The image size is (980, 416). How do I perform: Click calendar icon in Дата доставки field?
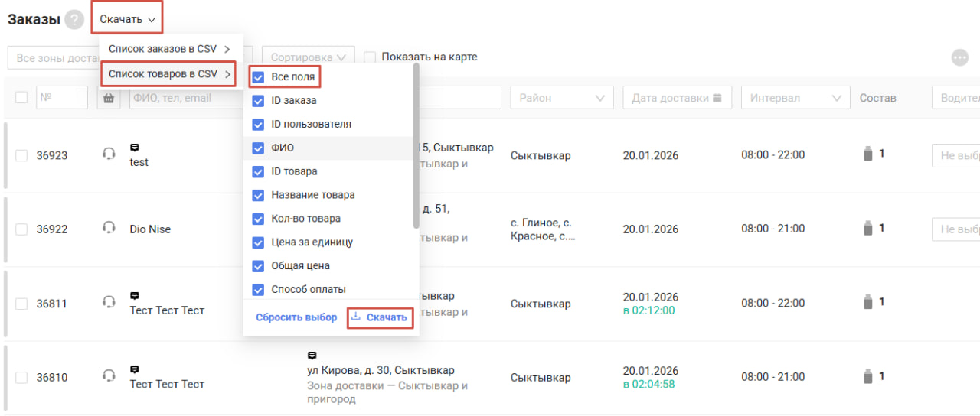coord(717,98)
